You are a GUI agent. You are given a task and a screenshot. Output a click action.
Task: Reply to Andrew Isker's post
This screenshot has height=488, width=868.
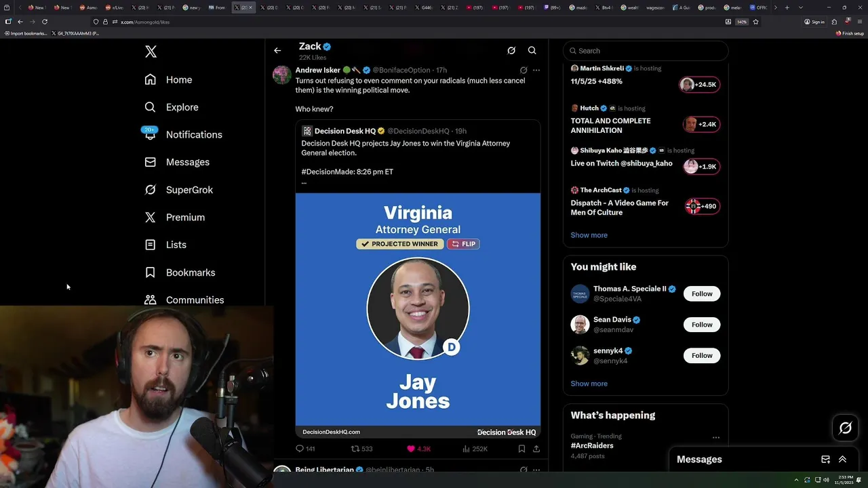(x=305, y=449)
